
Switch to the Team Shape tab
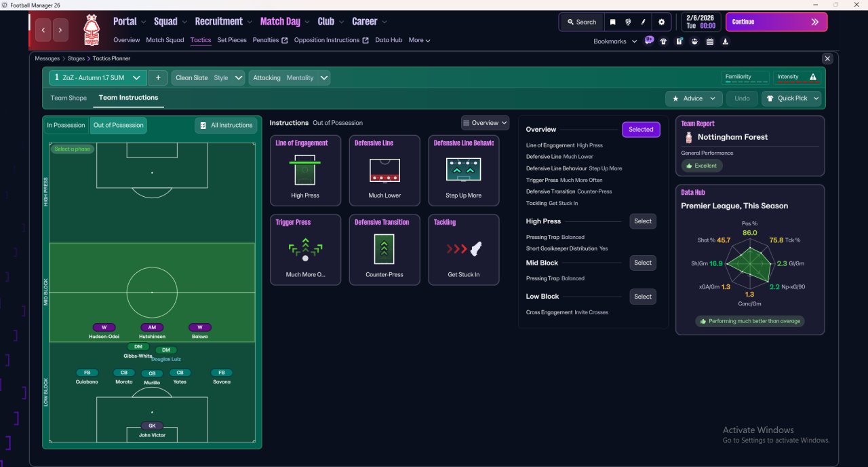pyautogui.click(x=68, y=98)
